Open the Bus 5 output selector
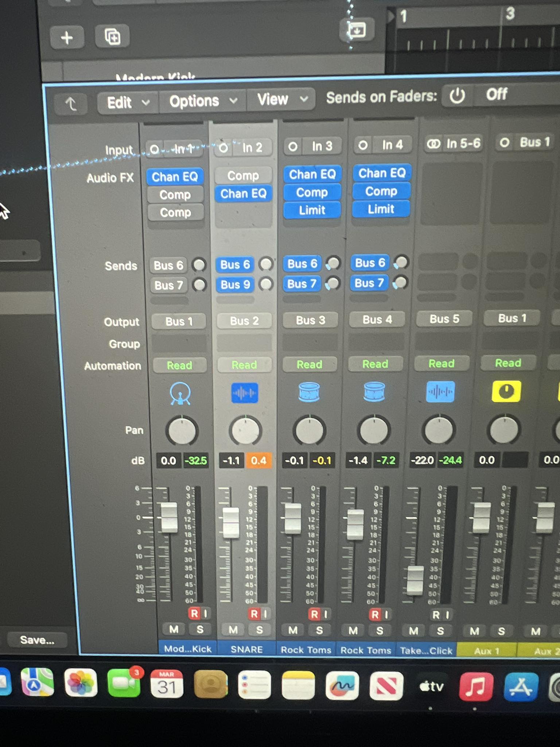Viewport: 560px width, 747px height. click(444, 319)
